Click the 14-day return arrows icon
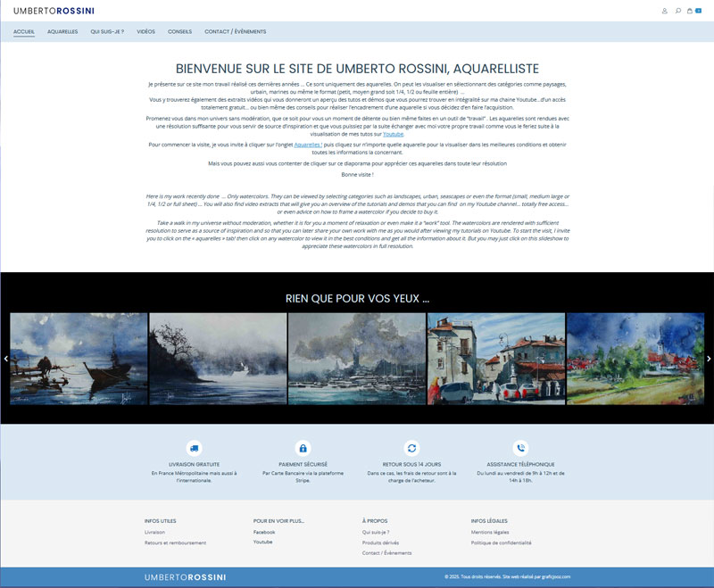The width and height of the screenshot is (714, 588). (x=411, y=448)
